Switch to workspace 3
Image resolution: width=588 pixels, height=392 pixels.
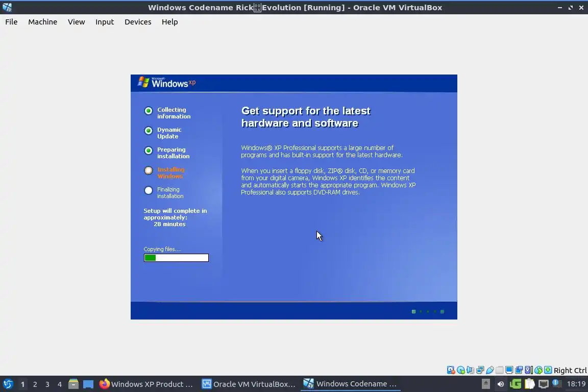click(47, 384)
